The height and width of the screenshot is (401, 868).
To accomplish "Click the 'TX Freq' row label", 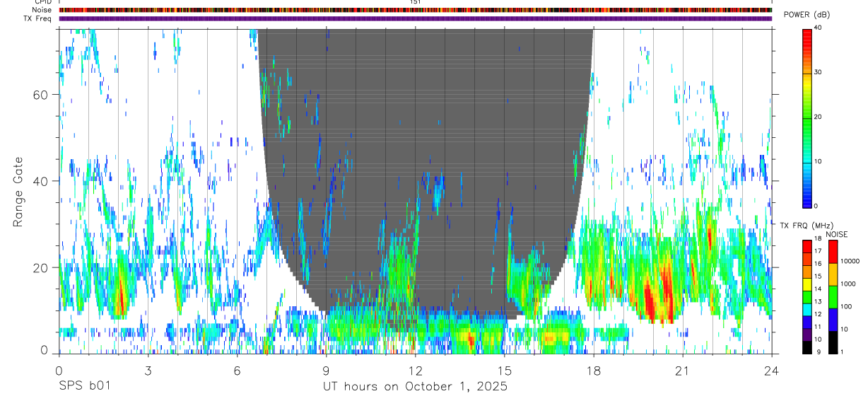I will click(x=39, y=18).
